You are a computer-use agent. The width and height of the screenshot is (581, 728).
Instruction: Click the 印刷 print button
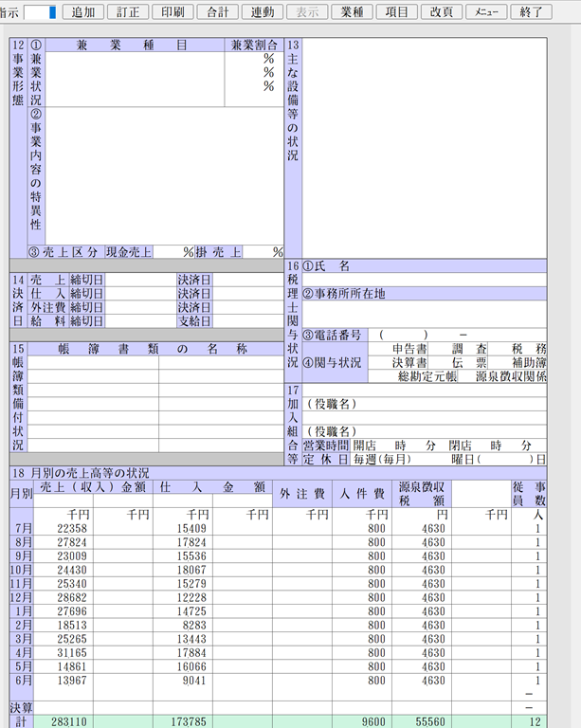click(172, 12)
